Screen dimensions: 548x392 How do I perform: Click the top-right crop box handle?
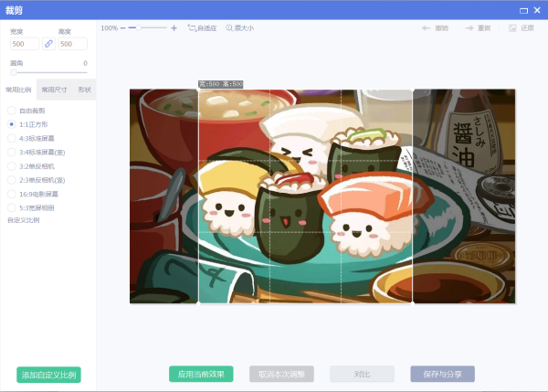pyautogui.click(x=413, y=90)
